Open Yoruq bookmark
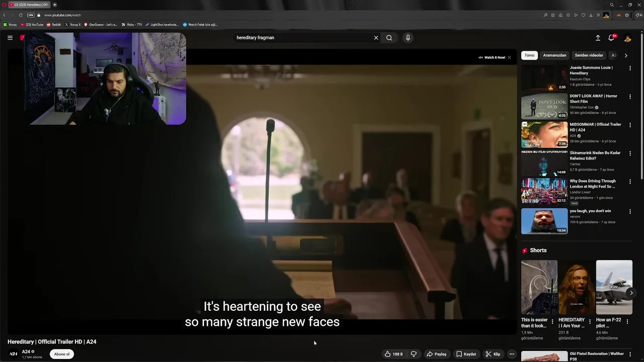The image size is (644, 362). click(x=10, y=25)
